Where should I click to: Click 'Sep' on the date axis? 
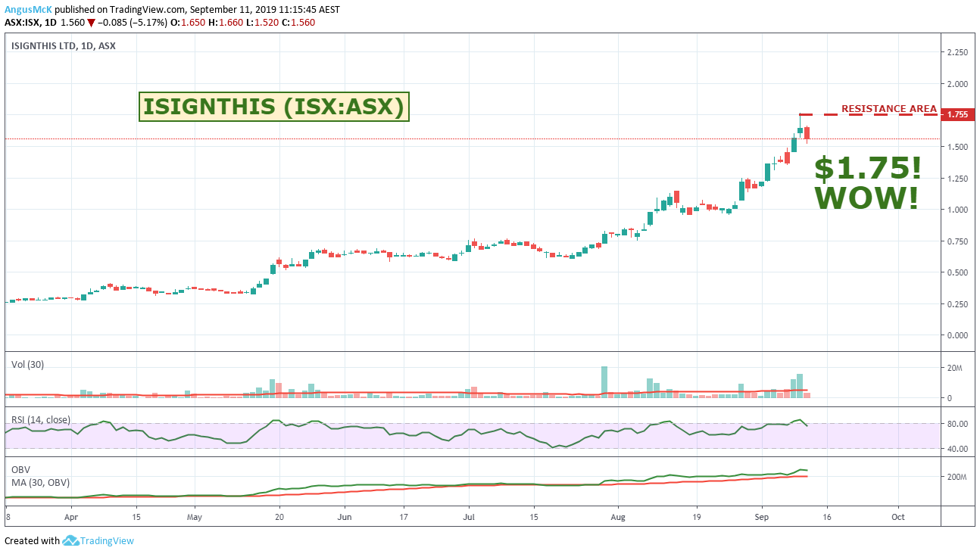point(762,518)
